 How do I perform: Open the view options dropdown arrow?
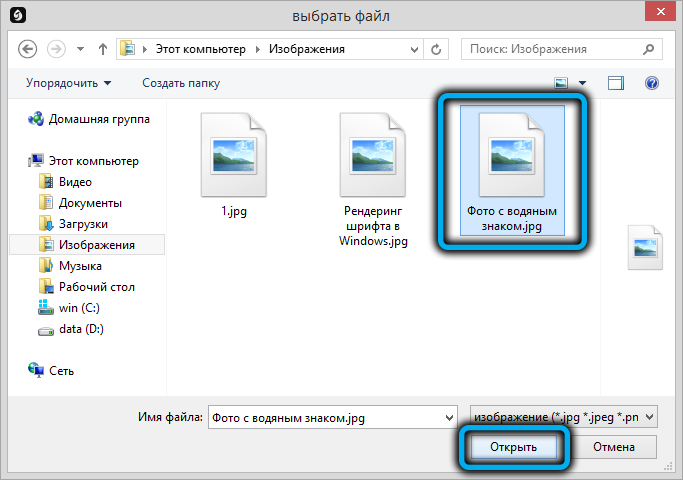(582, 83)
